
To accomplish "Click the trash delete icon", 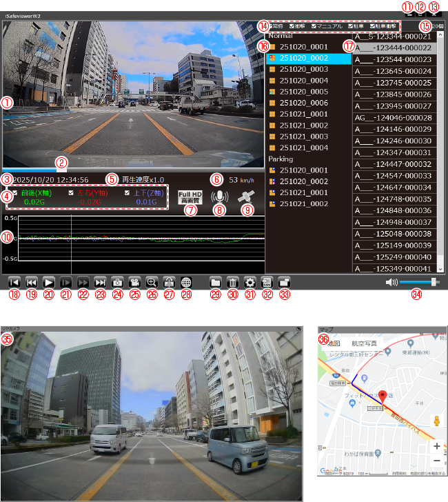I will tap(233, 283).
